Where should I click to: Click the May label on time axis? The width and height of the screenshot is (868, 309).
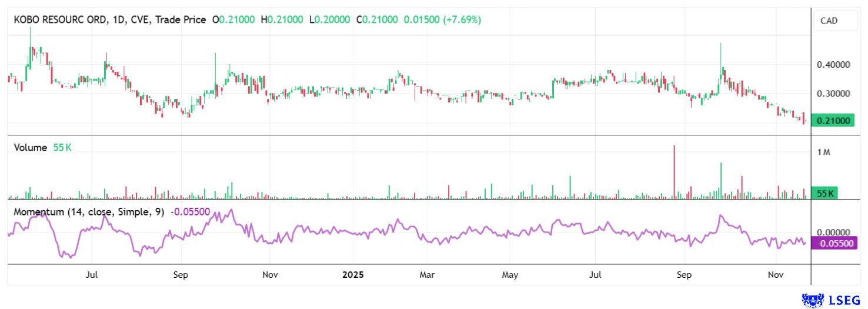[x=510, y=275]
